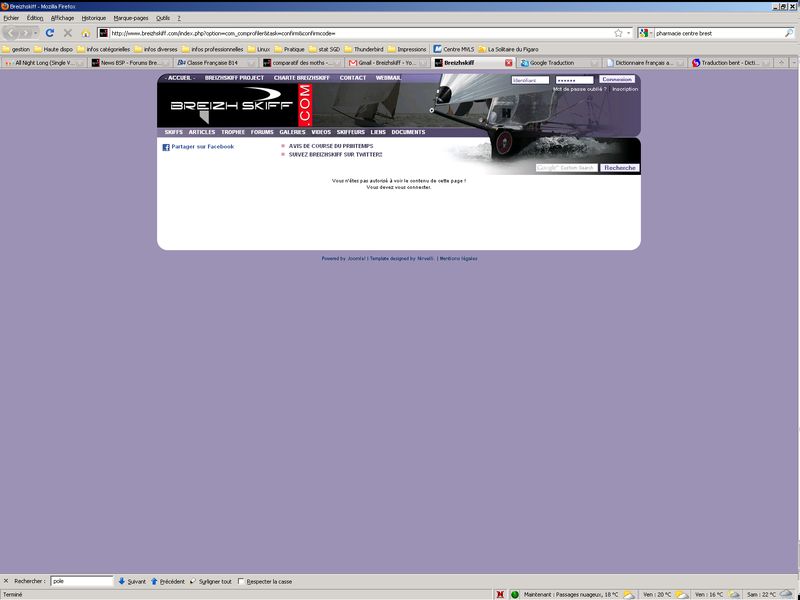Switch to the comparatif des moths tab
This screenshot has height=600, width=800.
click(302, 63)
